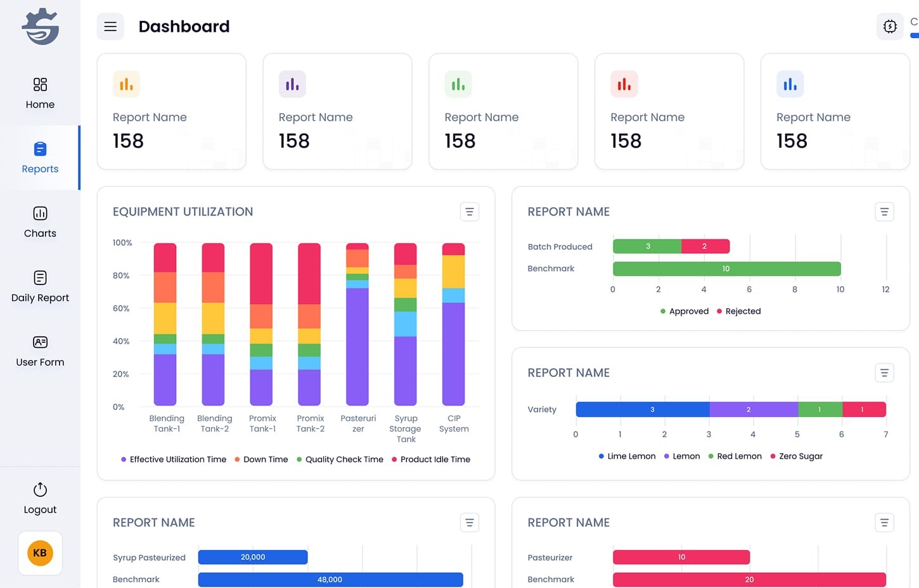Screen dimensions: 919x588
Task: Click the chip icon in the top-right corner
Action: 890,26
